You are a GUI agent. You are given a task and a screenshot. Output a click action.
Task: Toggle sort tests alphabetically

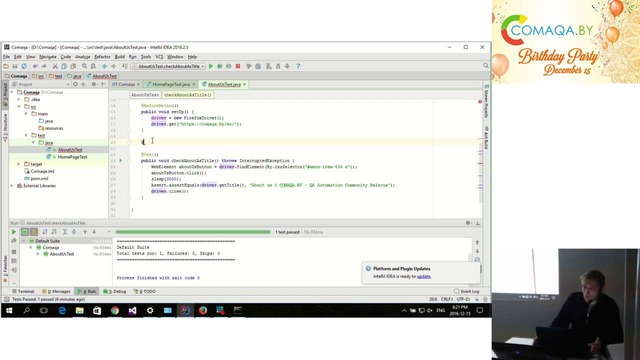tap(44, 232)
